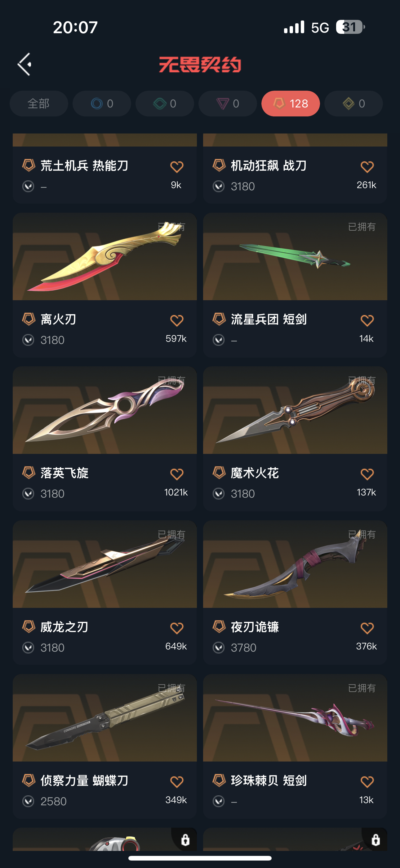Tap heart icon for 威龙之刃
Image resolution: width=400 pixels, height=868 pixels.
pyautogui.click(x=176, y=628)
